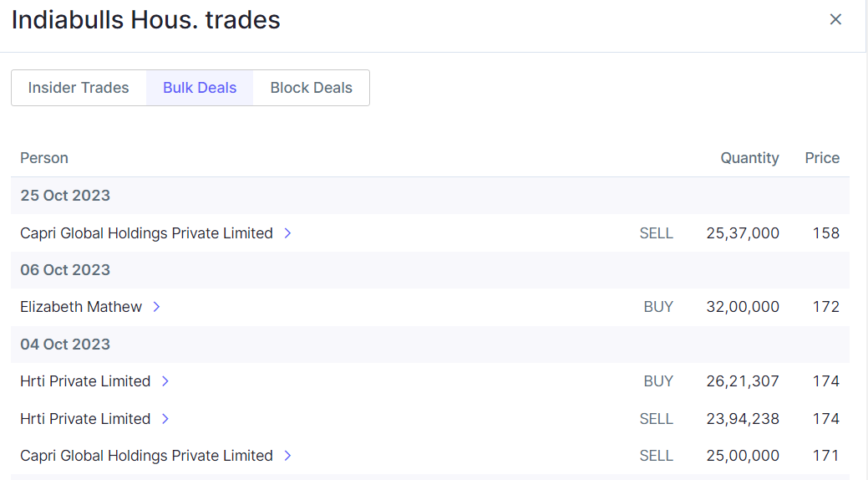Click the Quantity column header
The image size is (868, 480).
[x=749, y=158]
